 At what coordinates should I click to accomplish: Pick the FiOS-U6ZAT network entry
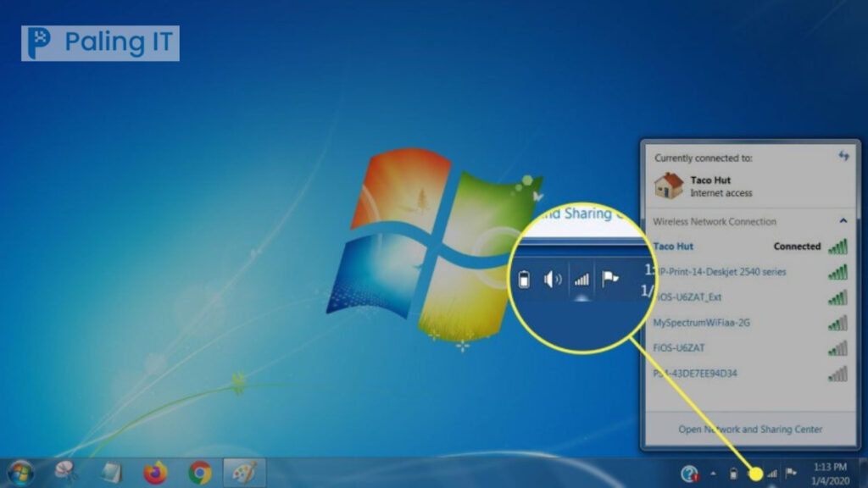750,348
